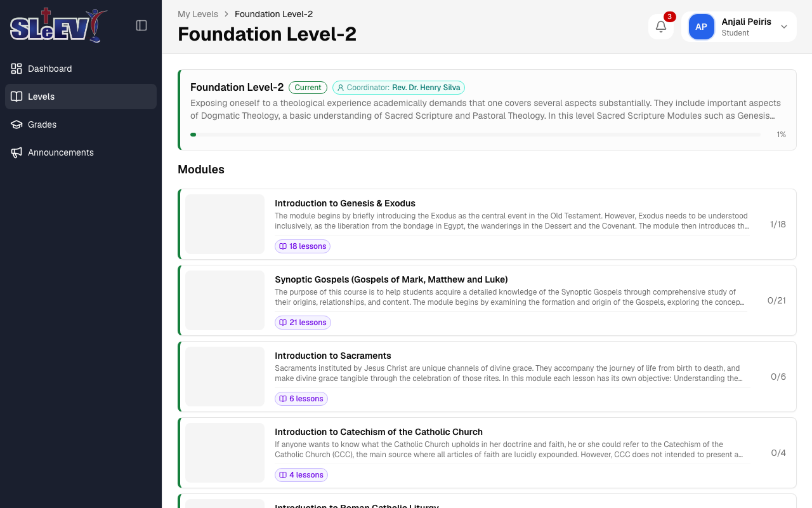Click the 0/6 progress count
The width and height of the screenshot is (812, 508).
pos(778,377)
